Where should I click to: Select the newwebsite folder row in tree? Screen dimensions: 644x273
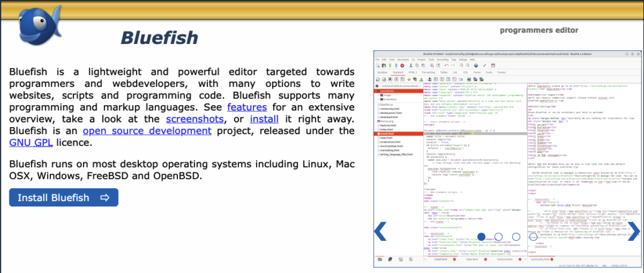(399, 91)
